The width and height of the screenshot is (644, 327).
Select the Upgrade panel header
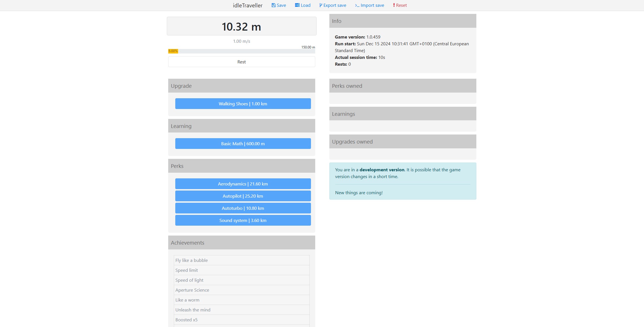tap(242, 86)
